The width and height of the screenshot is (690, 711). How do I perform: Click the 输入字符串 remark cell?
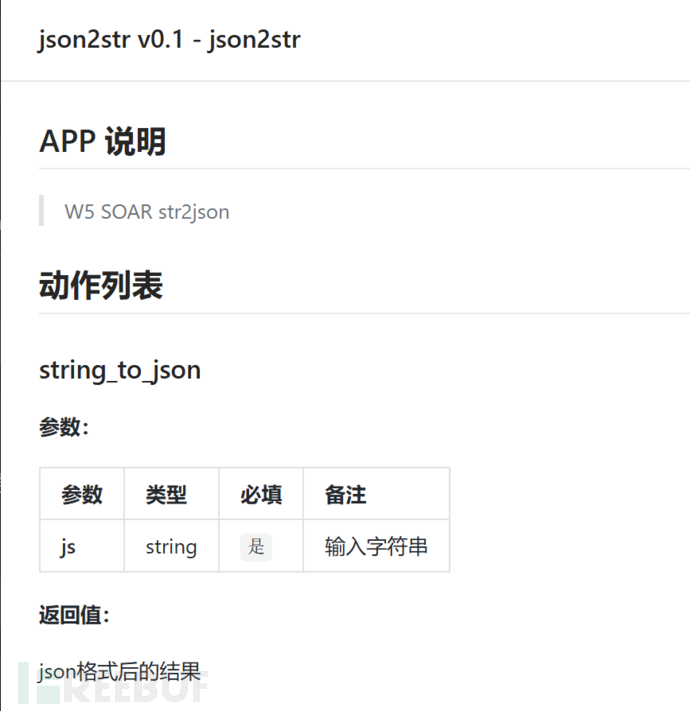(376, 546)
